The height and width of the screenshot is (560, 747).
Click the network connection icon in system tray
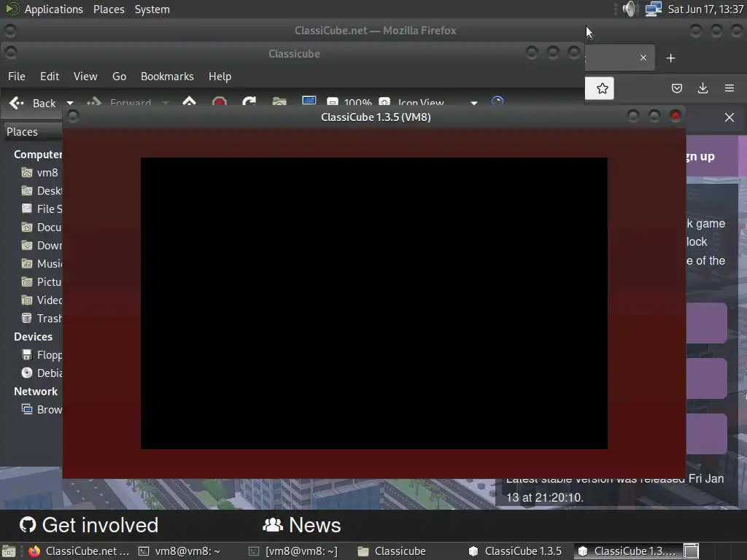point(653,9)
